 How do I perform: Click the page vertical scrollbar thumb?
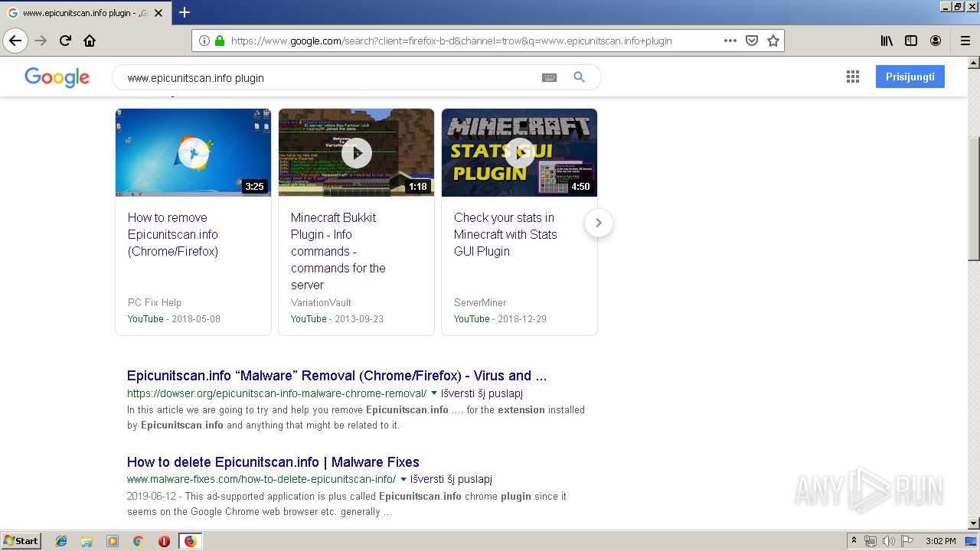tap(973, 199)
